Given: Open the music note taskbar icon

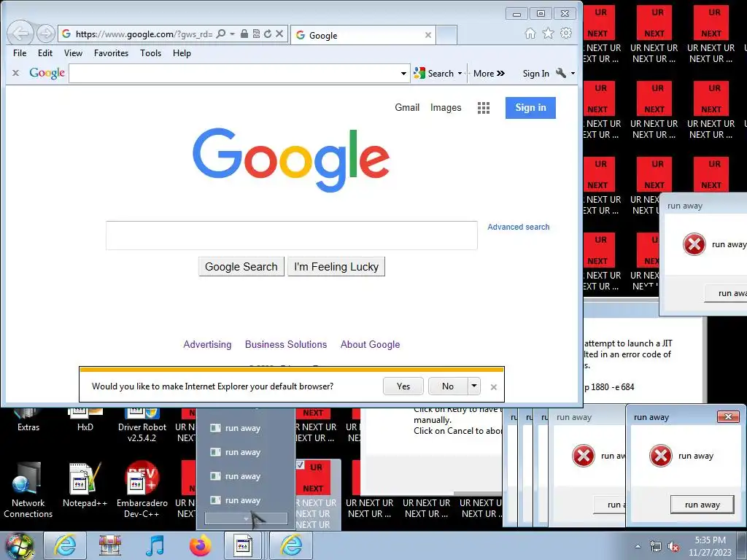Looking at the screenshot, I should (155, 545).
